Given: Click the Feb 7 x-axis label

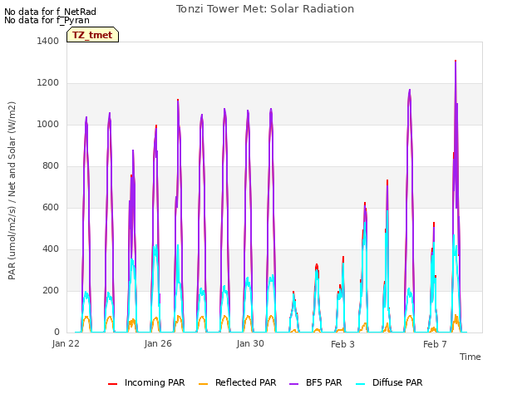Looking at the screenshot, I should coord(435,344).
